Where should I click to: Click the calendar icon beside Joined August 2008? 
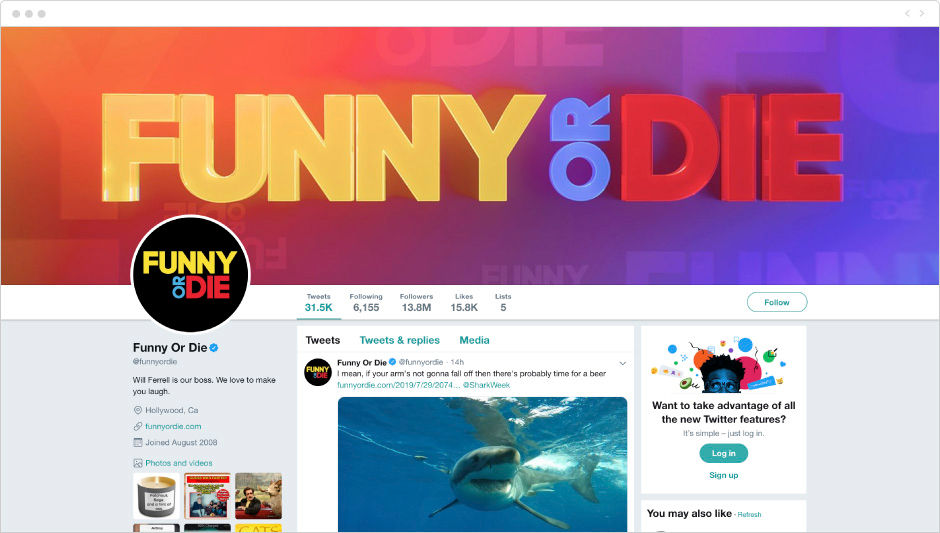137,442
